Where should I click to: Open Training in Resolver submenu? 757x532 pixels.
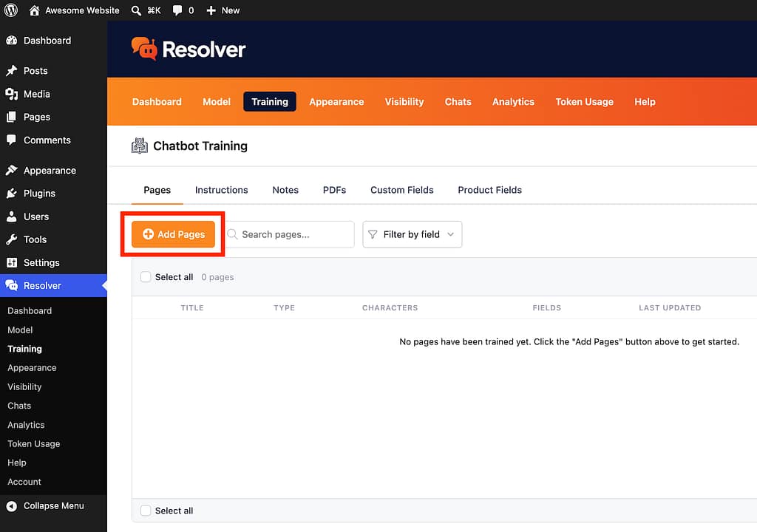[24, 349]
